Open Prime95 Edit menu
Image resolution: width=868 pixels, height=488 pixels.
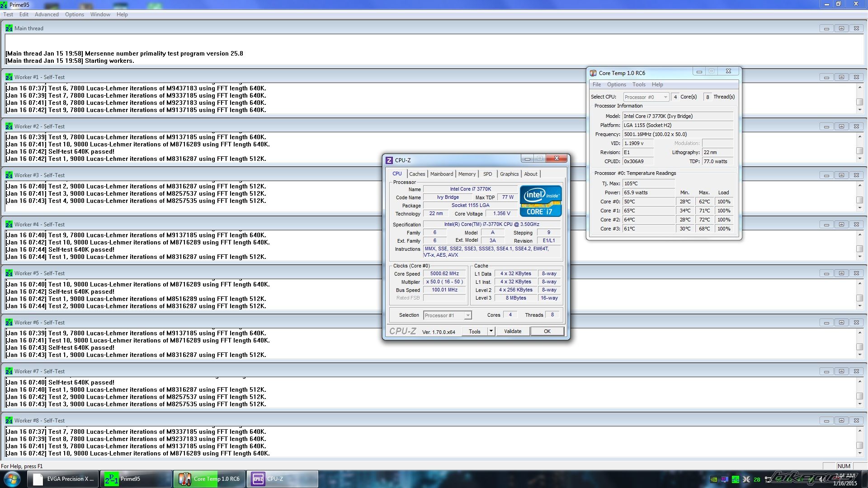[x=24, y=14]
